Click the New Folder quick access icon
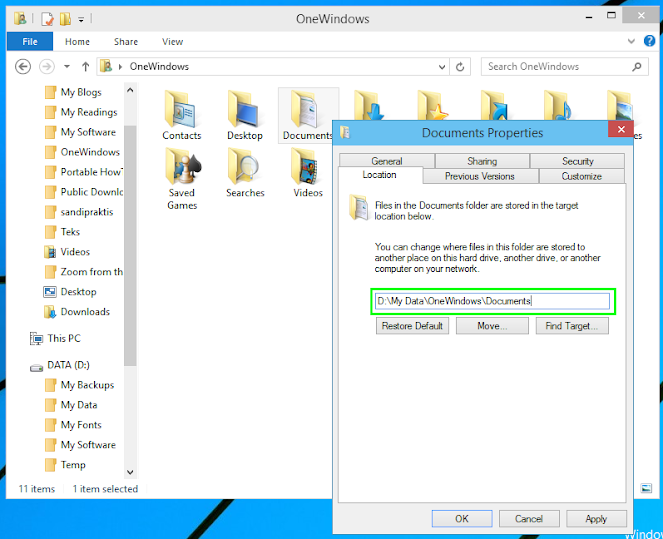Image resolution: width=663 pixels, height=539 pixels. click(65, 19)
